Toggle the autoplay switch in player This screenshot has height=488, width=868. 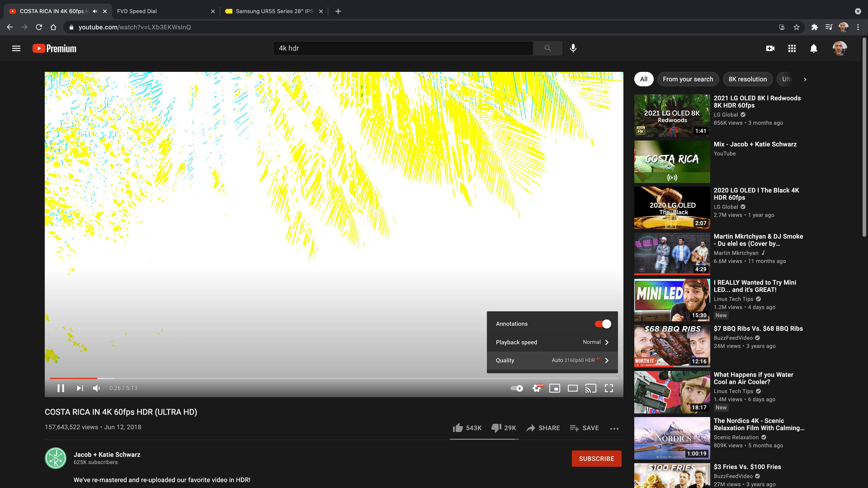coord(517,388)
